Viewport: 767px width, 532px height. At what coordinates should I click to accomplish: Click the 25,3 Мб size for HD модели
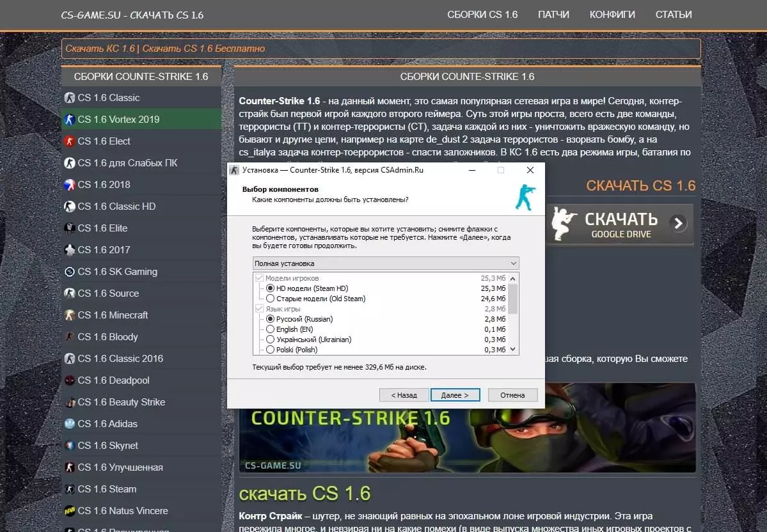coord(493,288)
